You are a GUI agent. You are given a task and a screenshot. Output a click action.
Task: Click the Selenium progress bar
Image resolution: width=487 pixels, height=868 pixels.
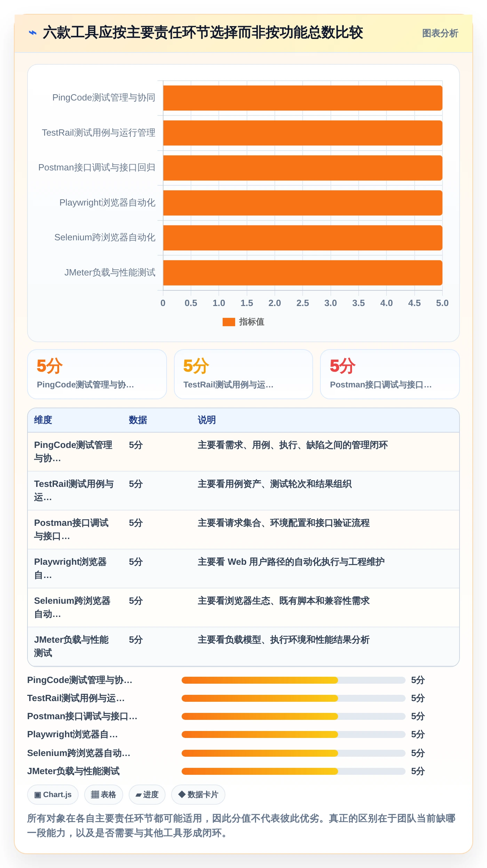(x=294, y=753)
